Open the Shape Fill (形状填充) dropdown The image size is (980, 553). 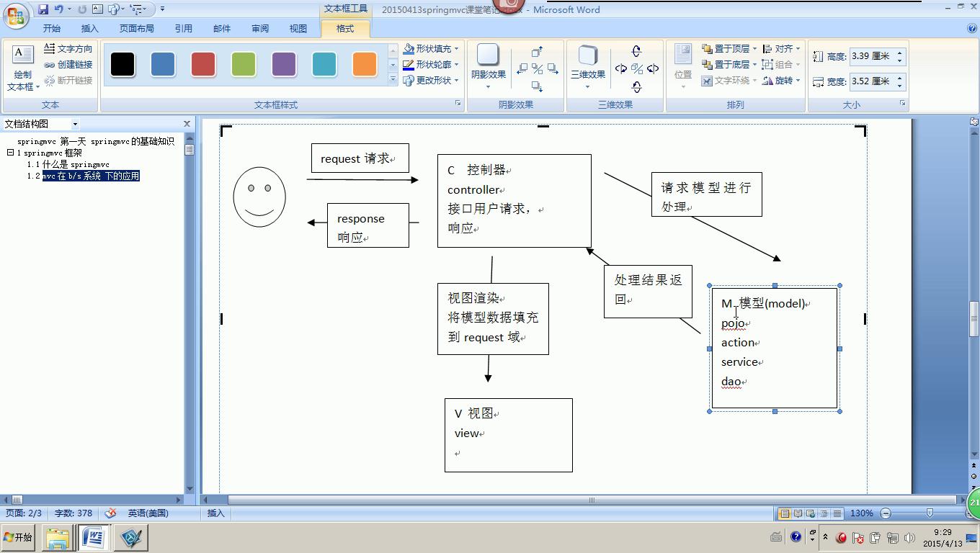[431, 48]
